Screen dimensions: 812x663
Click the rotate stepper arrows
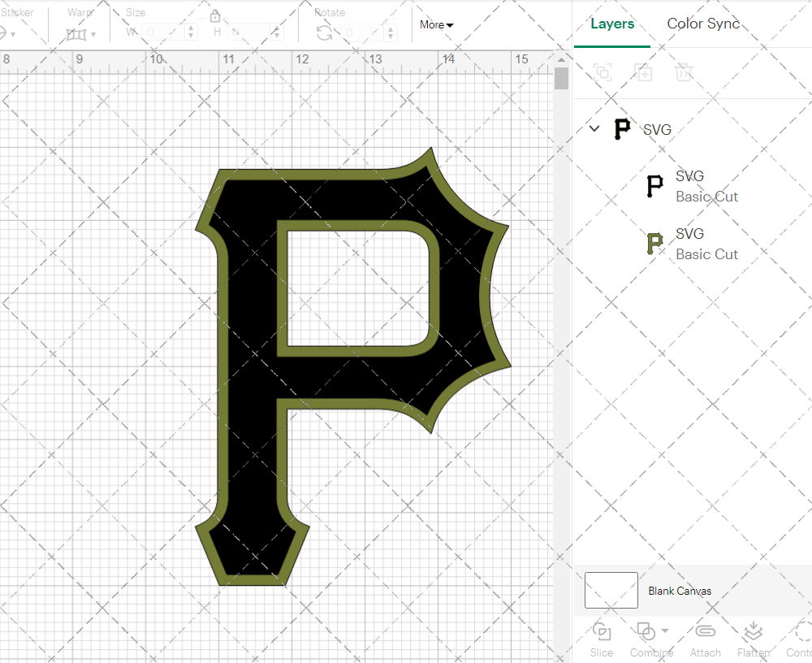(x=391, y=32)
